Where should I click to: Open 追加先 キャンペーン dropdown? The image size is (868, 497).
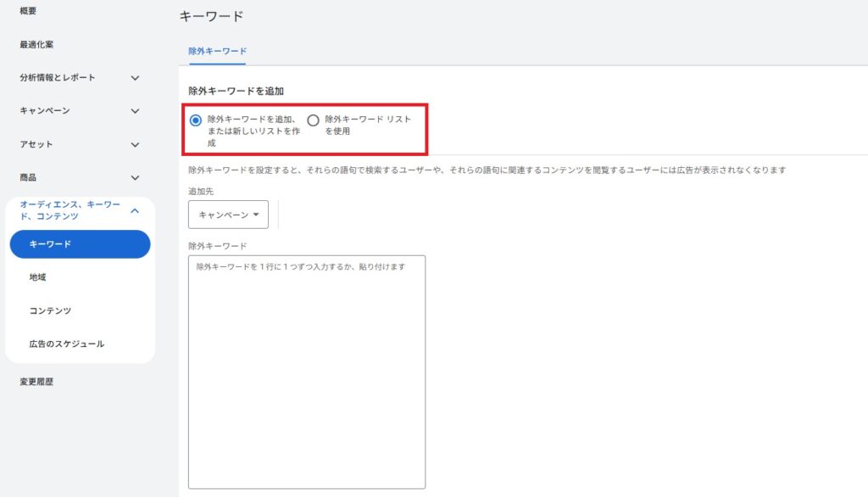tap(228, 215)
